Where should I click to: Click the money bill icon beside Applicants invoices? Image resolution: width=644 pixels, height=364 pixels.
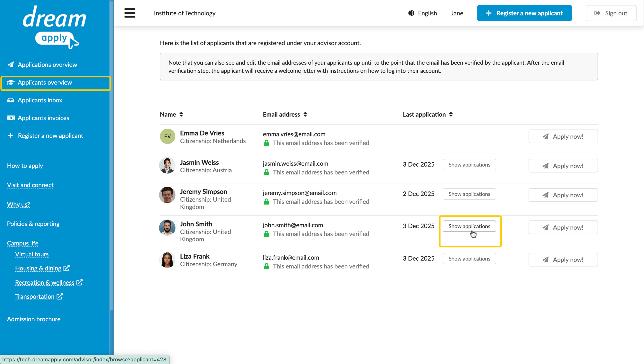[x=11, y=118]
